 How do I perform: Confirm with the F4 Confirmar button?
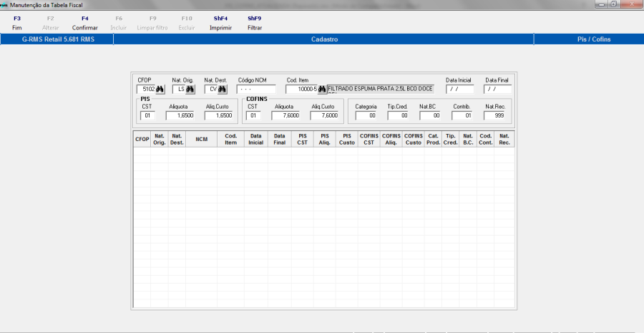point(84,23)
